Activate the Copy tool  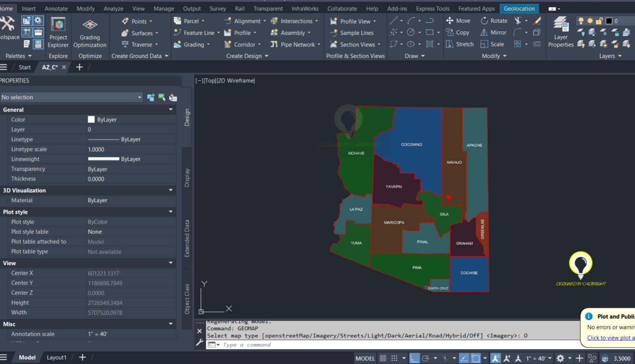tap(458, 32)
